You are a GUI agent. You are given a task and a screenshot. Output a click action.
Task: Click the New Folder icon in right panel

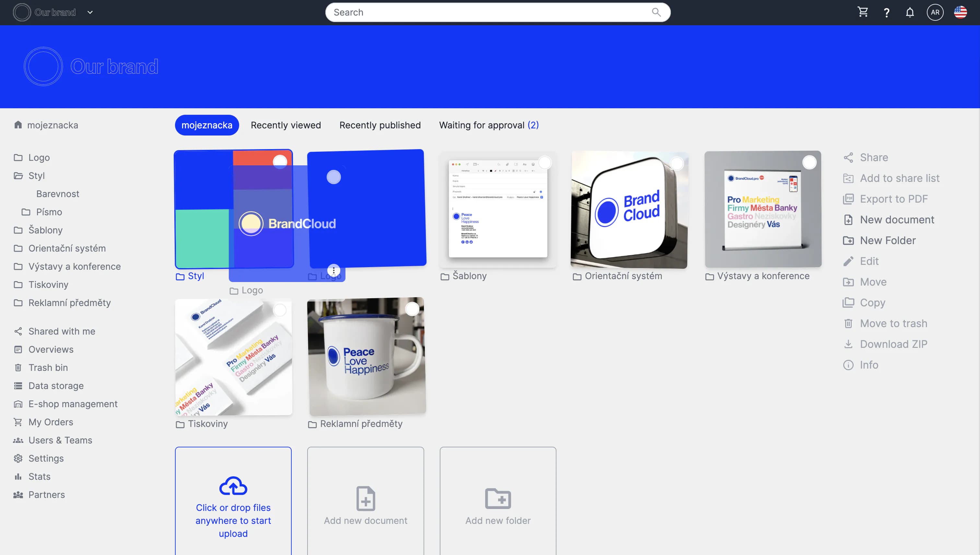pyautogui.click(x=848, y=241)
